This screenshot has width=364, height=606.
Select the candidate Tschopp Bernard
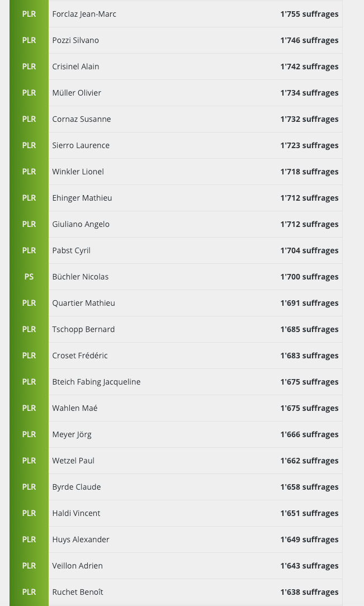pyautogui.click(x=83, y=329)
